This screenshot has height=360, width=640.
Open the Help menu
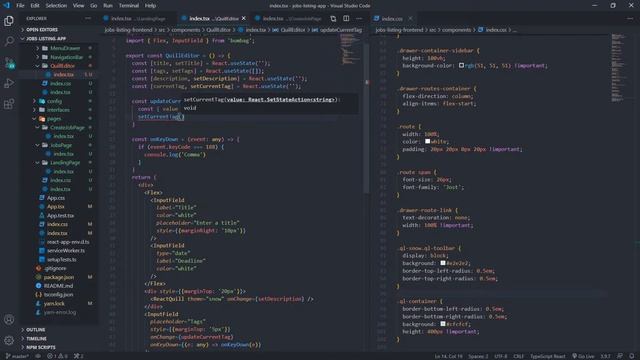point(150,6)
